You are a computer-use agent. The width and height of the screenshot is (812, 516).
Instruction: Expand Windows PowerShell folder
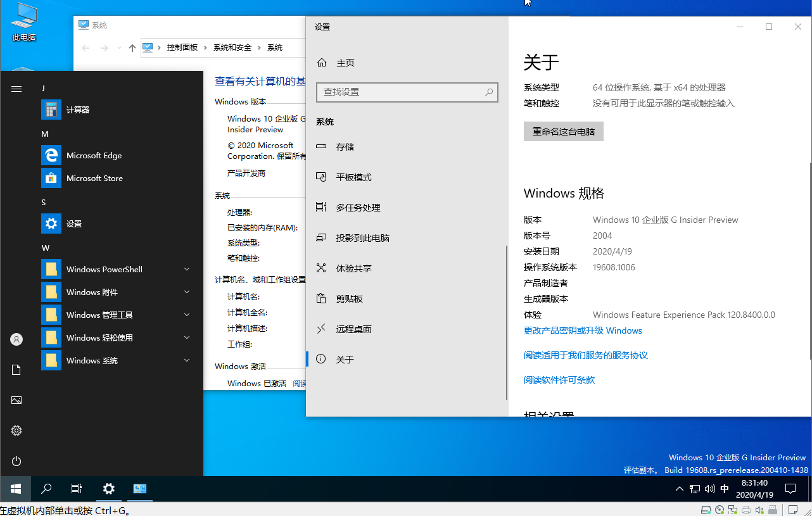[x=187, y=270]
